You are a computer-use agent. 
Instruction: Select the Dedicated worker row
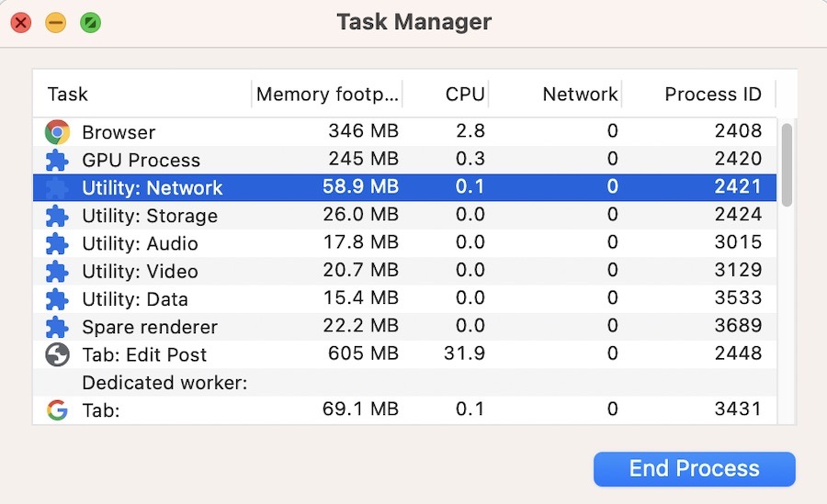click(404, 383)
